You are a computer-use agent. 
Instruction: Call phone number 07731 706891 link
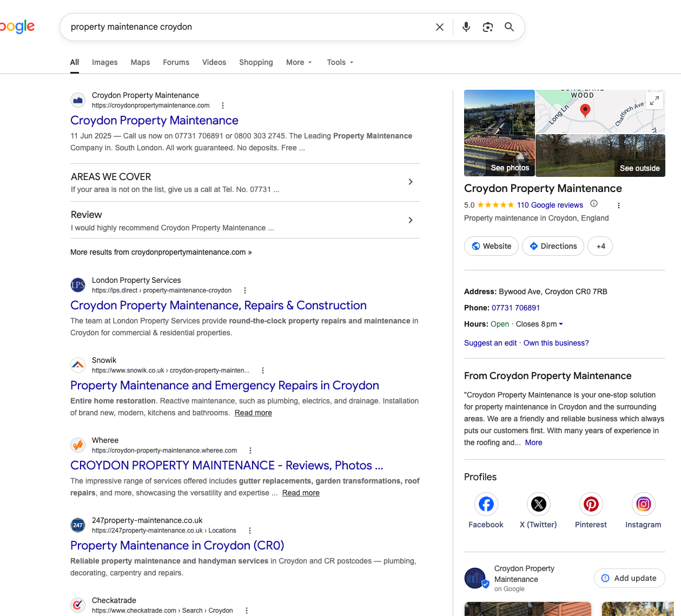[515, 308]
